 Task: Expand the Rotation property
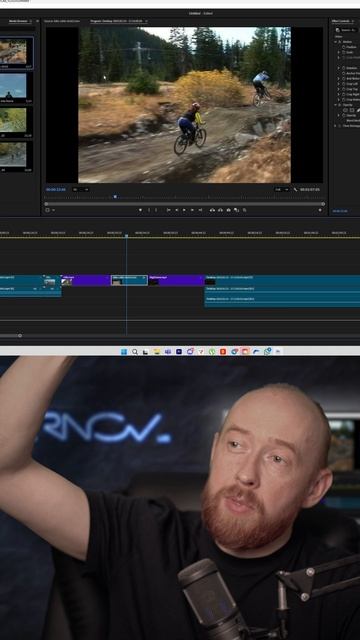(338, 68)
